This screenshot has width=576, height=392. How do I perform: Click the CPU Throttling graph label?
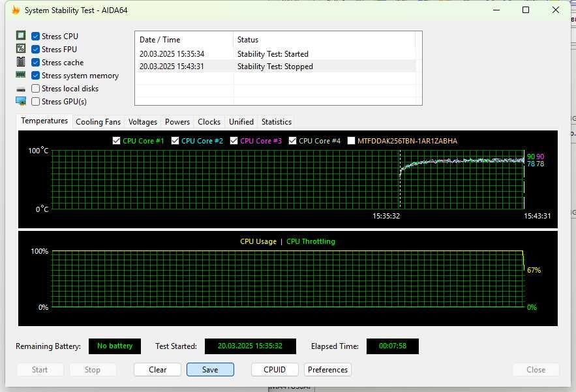[311, 241]
